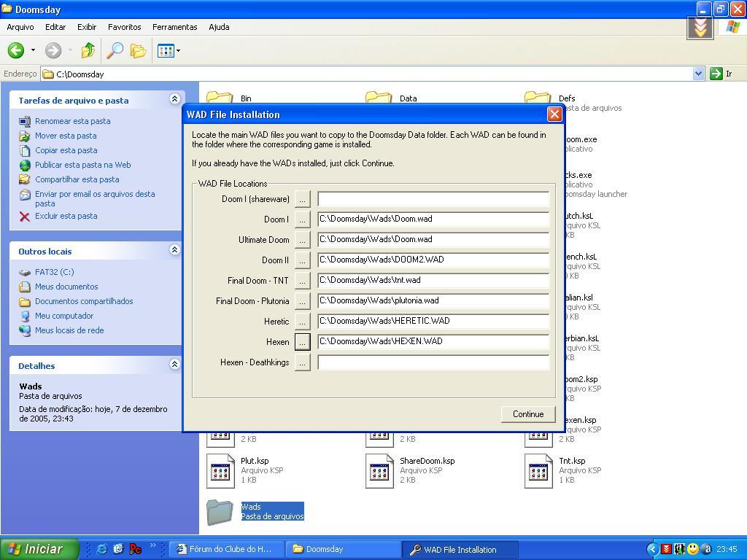The height and width of the screenshot is (560, 747).
Task: Browse for Final Doom - Plutonia WAD
Action: pyautogui.click(x=303, y=301)
